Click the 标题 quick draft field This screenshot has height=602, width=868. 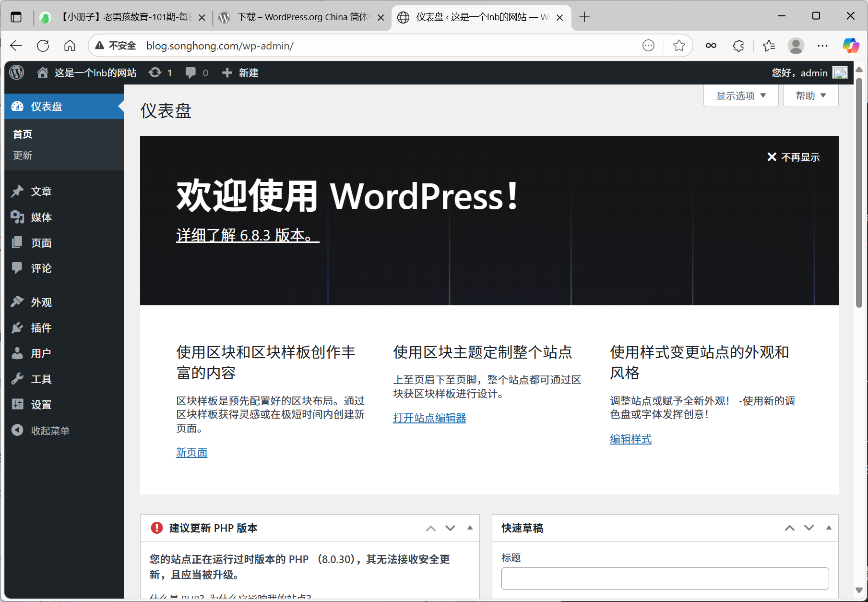(665, 578)
